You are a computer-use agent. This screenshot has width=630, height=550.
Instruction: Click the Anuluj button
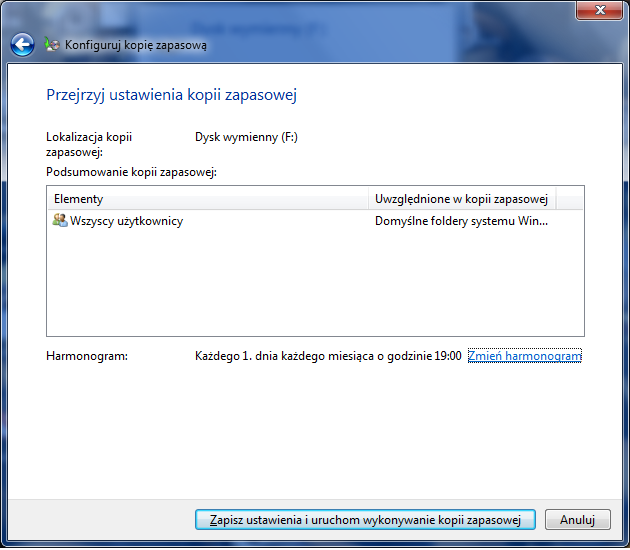click(x=577, y=520)
